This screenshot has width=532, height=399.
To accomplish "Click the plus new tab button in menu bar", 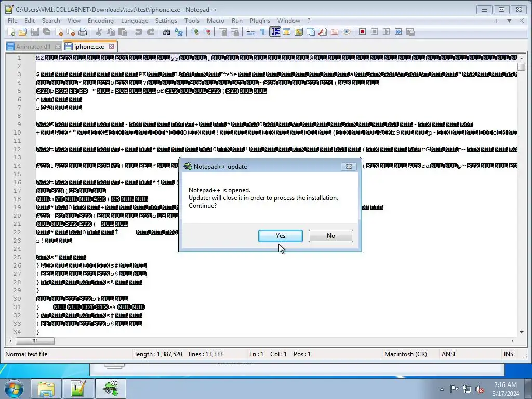I will click(496, 21).
